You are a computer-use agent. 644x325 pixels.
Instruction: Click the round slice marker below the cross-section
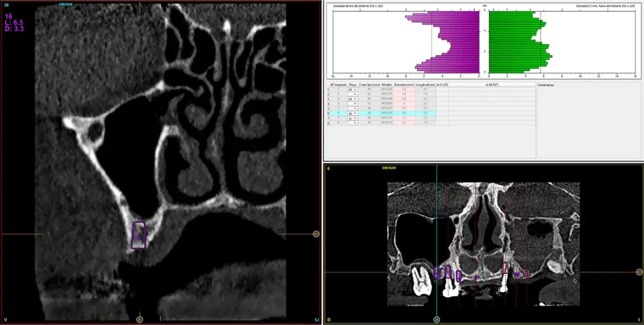click(x=140, y=319)
